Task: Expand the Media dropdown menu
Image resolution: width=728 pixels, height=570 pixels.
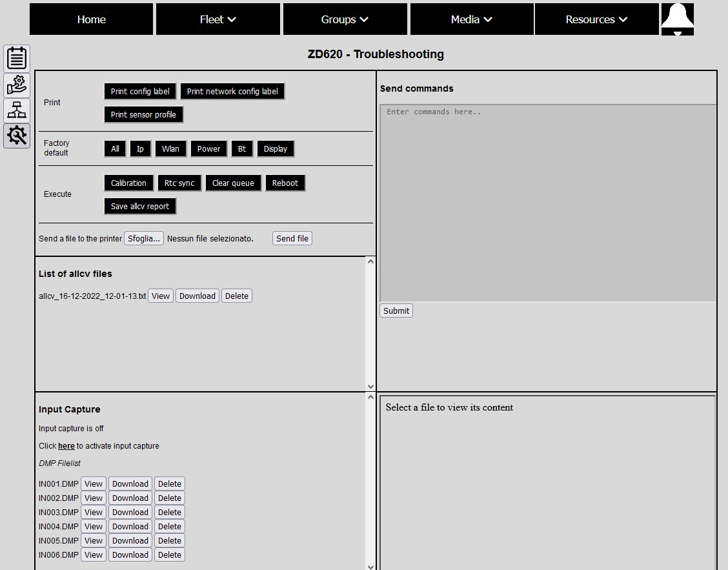Action: [x=472, y=19]
